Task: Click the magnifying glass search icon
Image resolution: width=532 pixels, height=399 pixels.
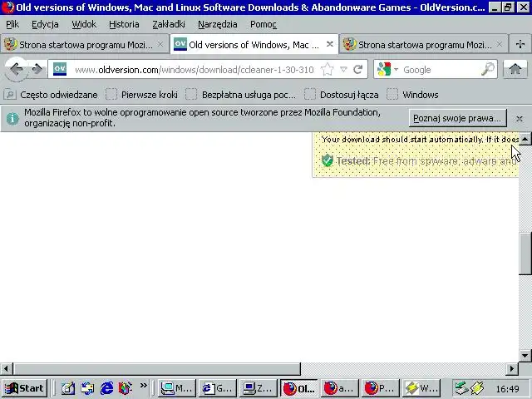Action: (x=488, y=69)
